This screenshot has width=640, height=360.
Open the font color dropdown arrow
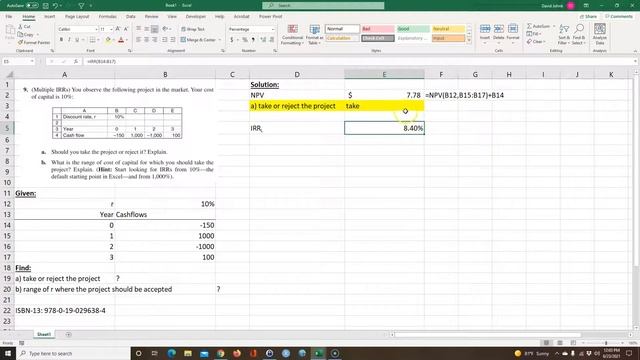(x=127, y=40)
